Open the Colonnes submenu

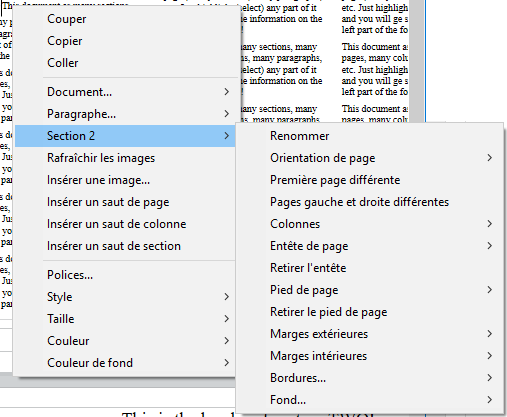point(370,224)
